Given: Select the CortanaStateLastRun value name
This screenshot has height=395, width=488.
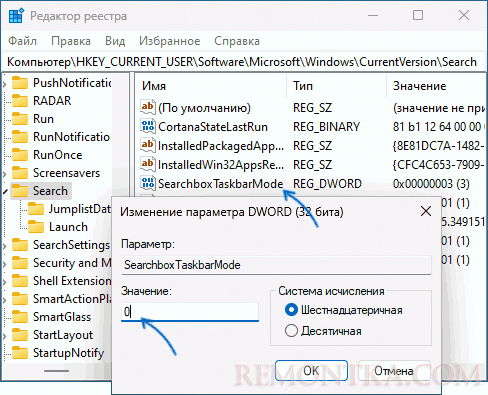Looking at the screenshot, I should tap(213, 127).
